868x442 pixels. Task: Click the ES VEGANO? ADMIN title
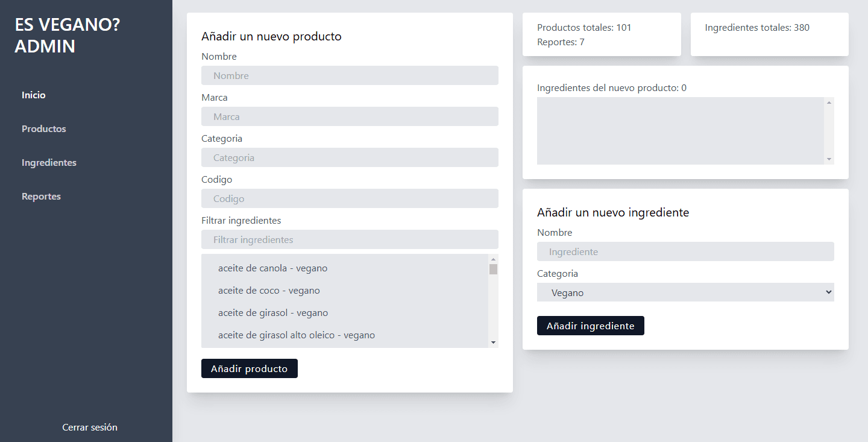(68, 36)
